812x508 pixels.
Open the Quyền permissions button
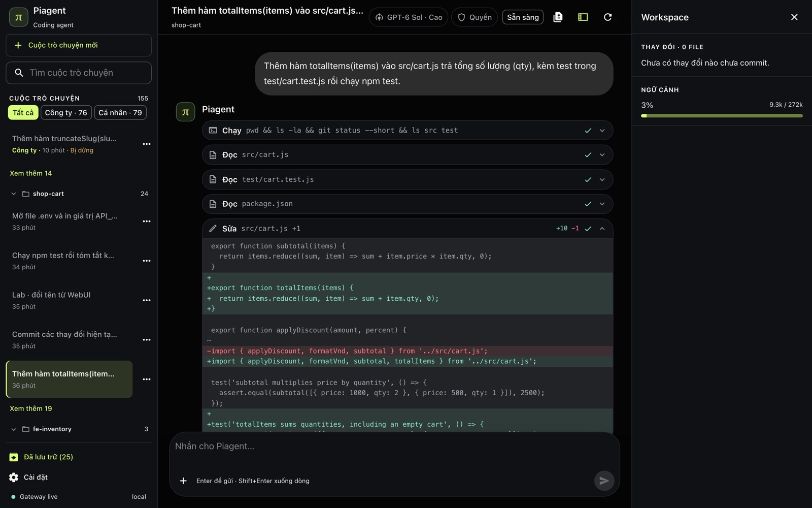click(x=474, y=17)
